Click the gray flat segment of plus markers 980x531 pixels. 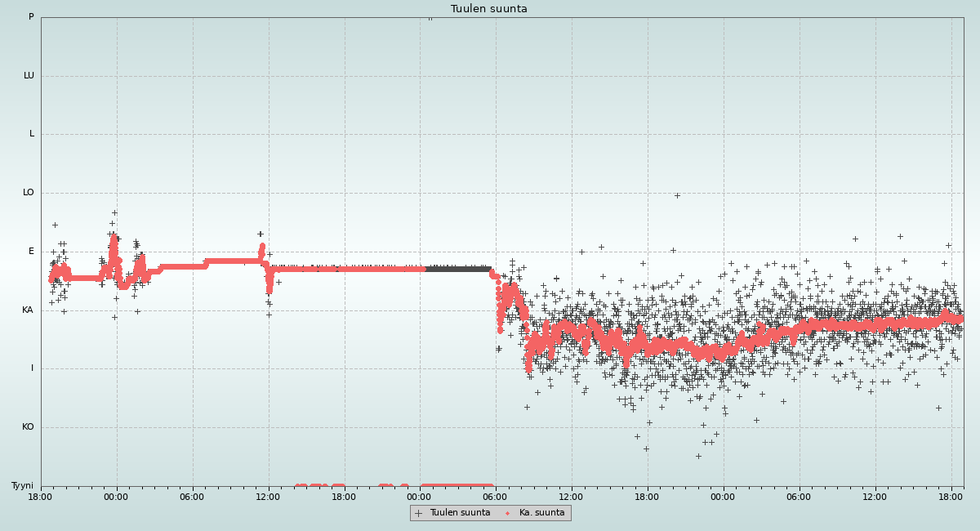[459, 269]
